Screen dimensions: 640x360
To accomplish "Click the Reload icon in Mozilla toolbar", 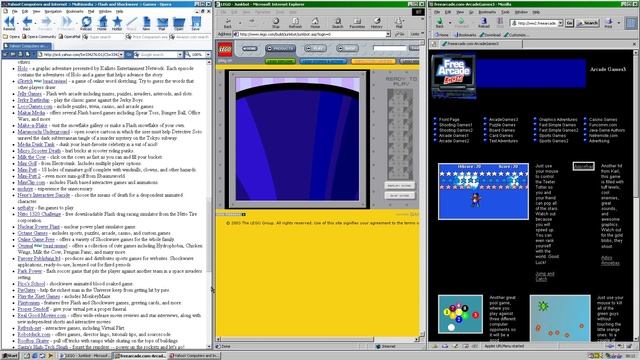I will tap(484, 22).
